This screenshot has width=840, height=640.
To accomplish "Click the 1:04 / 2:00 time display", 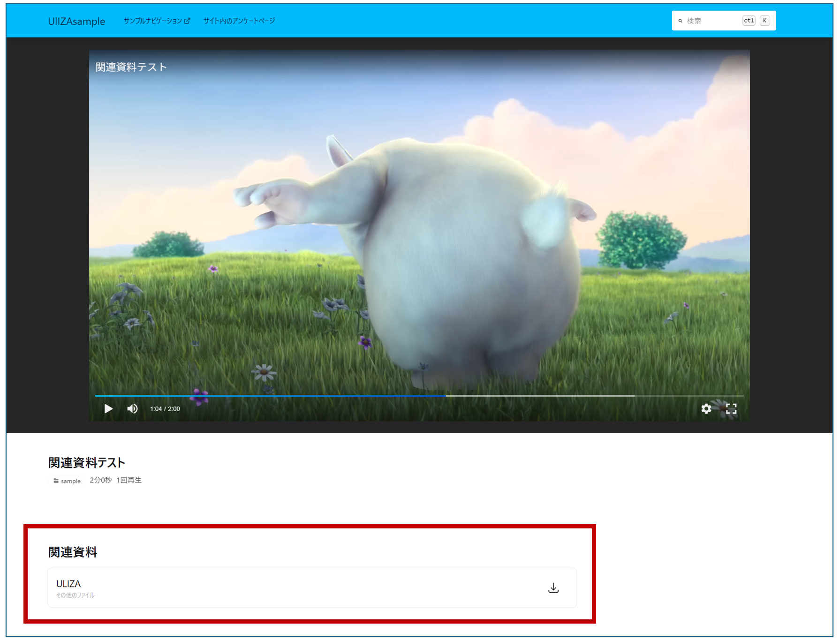I will 165,409.
